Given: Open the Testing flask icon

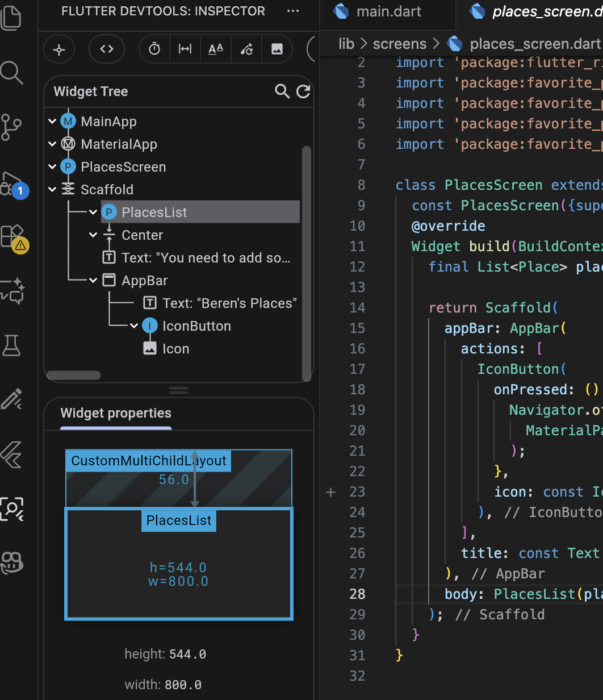Looking at the screenshot, I should tap(11, 345).
